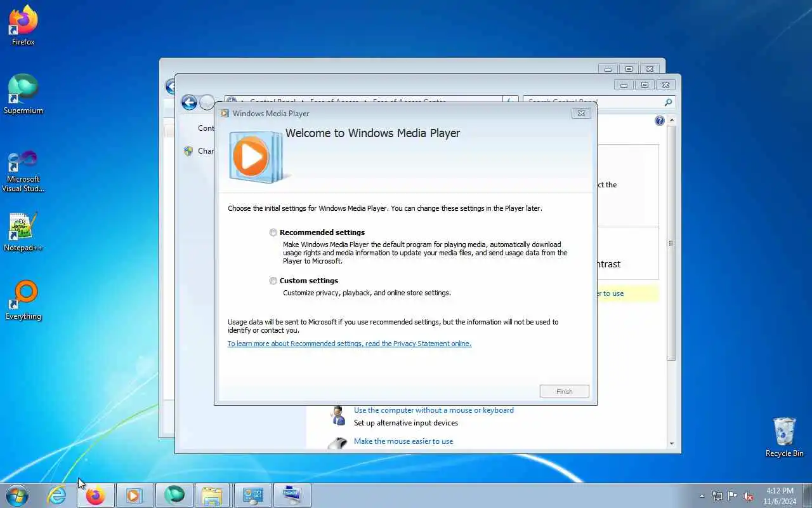The width and height of the screenshot is (812, 508).
Task: Open the clock showing 4:12 PM
Action: point(780,496)
